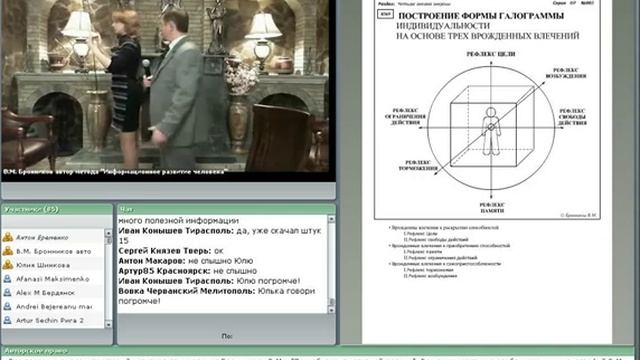Screen dimensions: 640x360
Task: Click the chat scrollbar thumb
Action: tap(331, 302)
